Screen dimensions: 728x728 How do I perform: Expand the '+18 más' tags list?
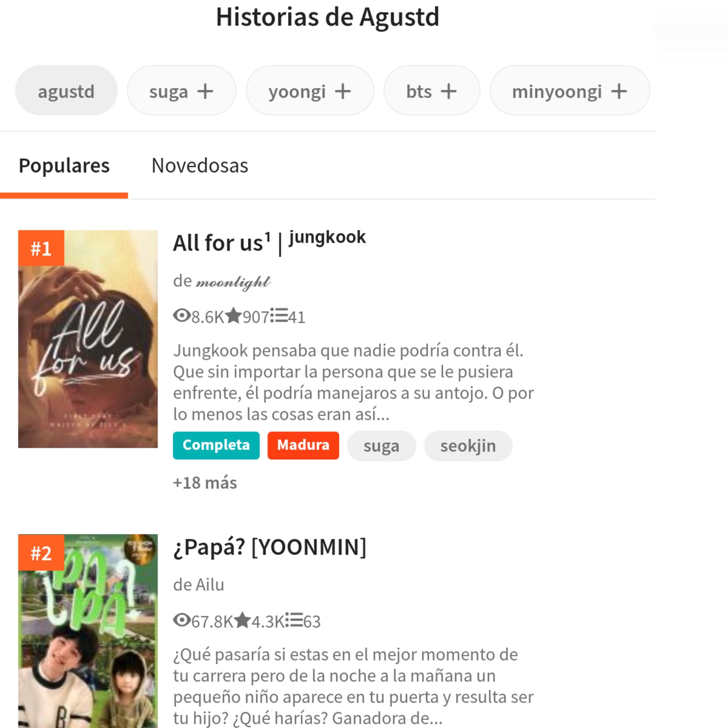pos(205,483)
